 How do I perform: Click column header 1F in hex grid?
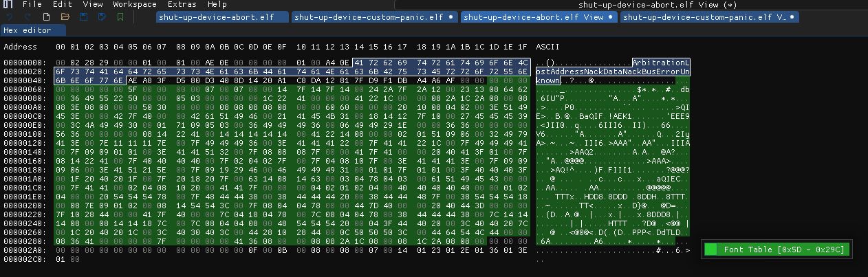click(522, 47)
